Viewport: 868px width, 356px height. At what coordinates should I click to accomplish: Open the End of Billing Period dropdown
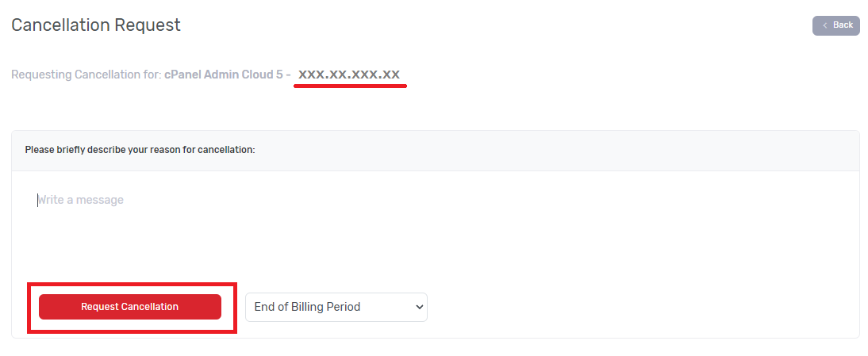[336, 307]
